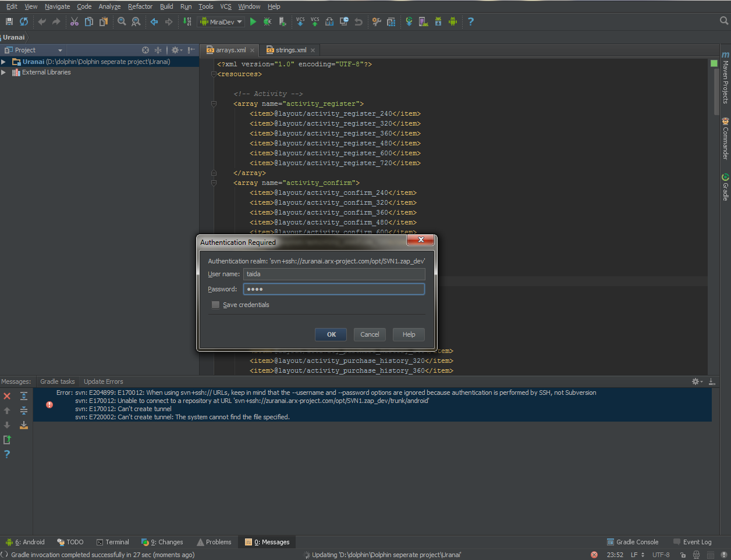Start debugging with the bug icon
This screenshot has width=731, height=560.
tap(268, 22)
